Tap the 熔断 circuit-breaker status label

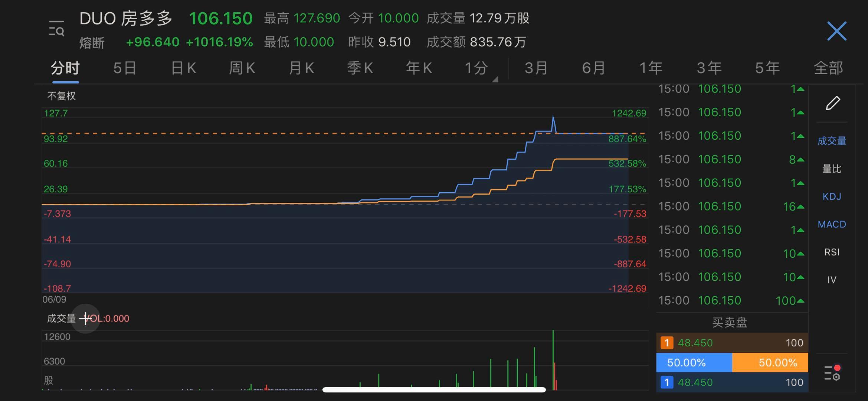[92, 43]
